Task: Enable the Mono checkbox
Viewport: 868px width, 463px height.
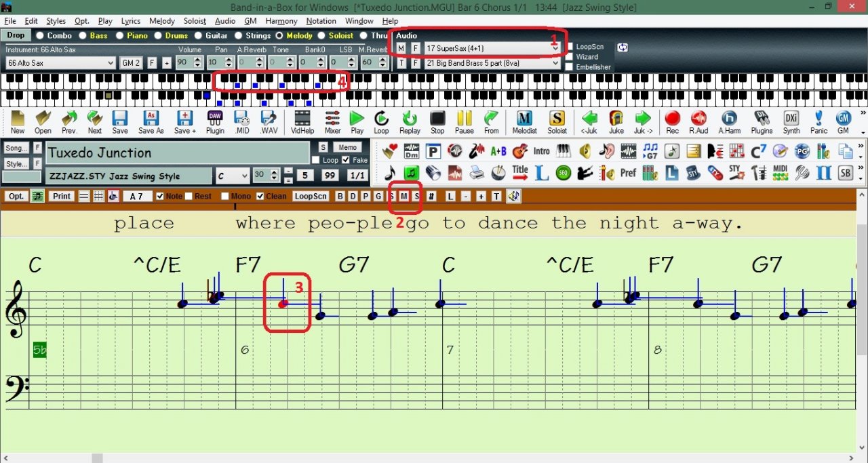Action: click(x=224, y=197)
